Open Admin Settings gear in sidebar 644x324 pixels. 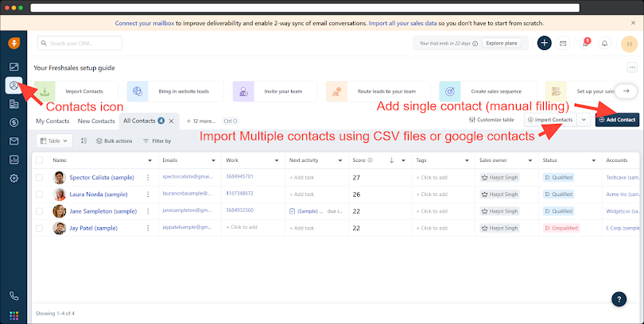14,178
